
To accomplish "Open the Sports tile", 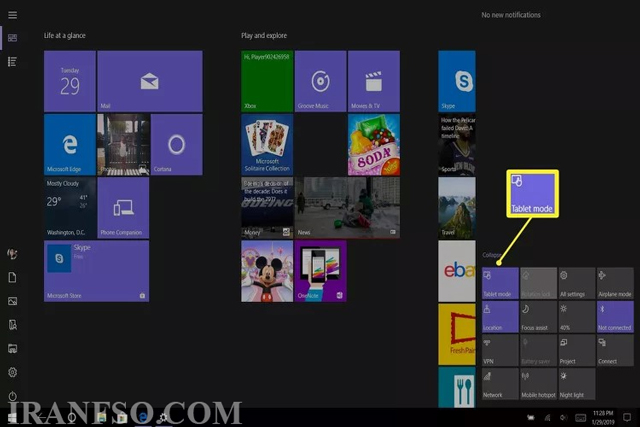I will pos(457,145).
